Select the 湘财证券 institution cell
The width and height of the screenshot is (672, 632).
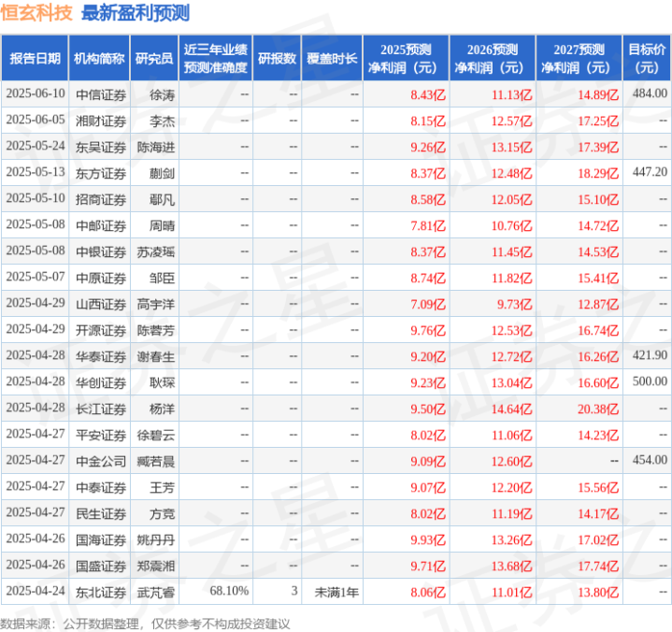pyautogui.click(x=101, y=121)
